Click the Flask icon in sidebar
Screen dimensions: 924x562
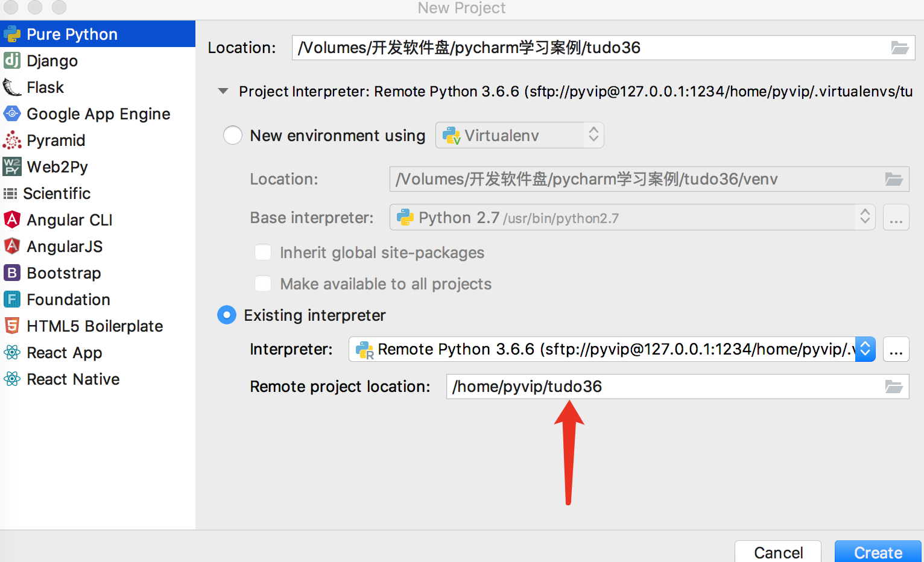[12, 87]
